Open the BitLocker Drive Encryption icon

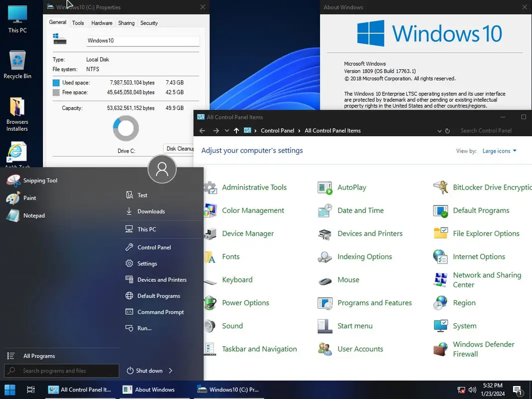click(x=441, y=188)
